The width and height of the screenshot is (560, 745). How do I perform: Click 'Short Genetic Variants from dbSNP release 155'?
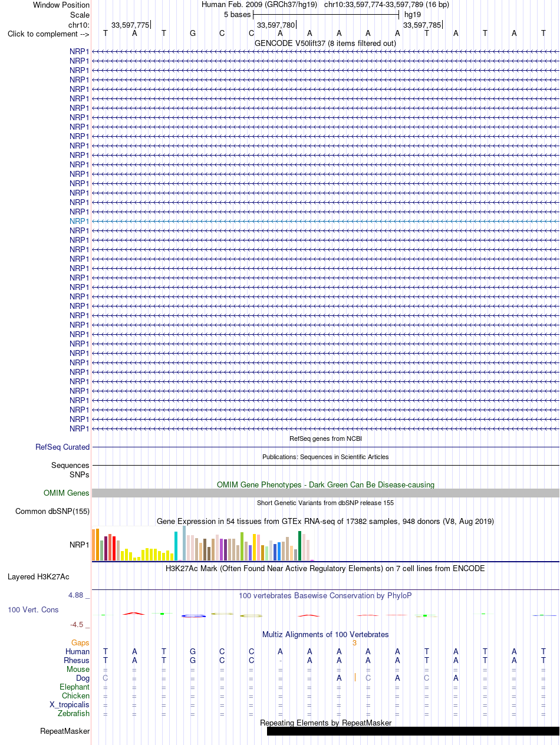point(325,503)
